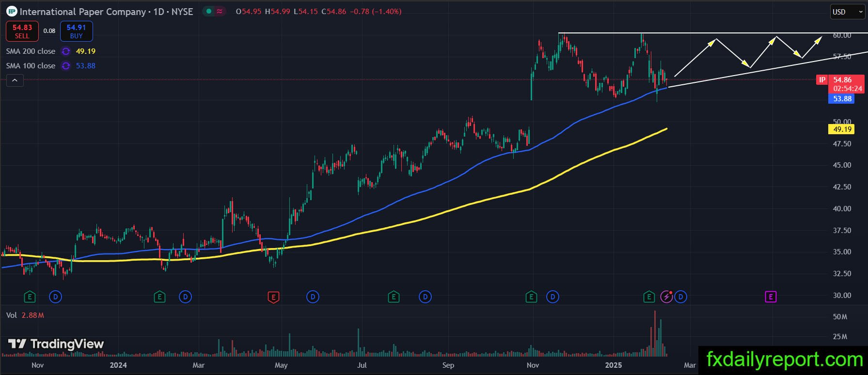Viewport: 868px width, 375px height.
Task: Click the yellow 49.19 price scale label
Action: (x=842, y=129)
